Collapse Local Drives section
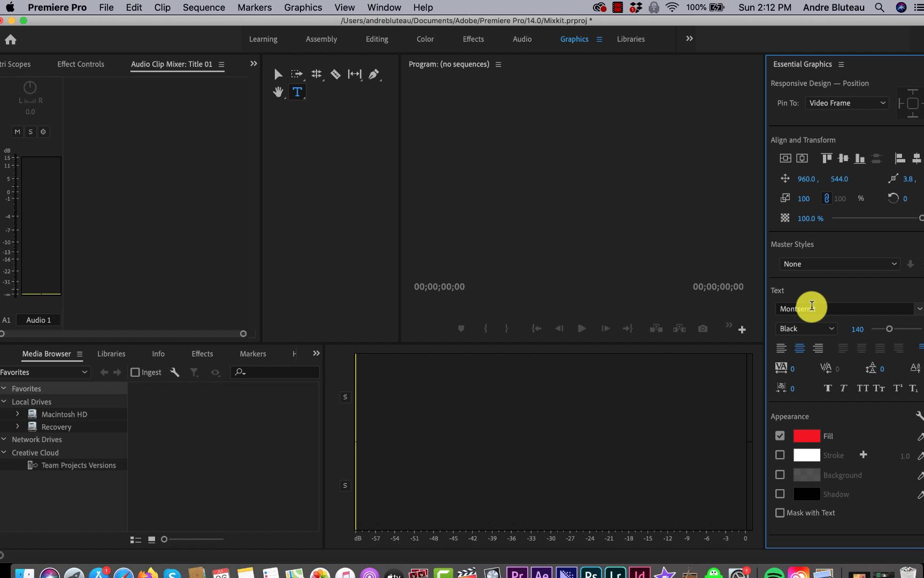This screenshot has height=578, width=924. tap(4, 401)
